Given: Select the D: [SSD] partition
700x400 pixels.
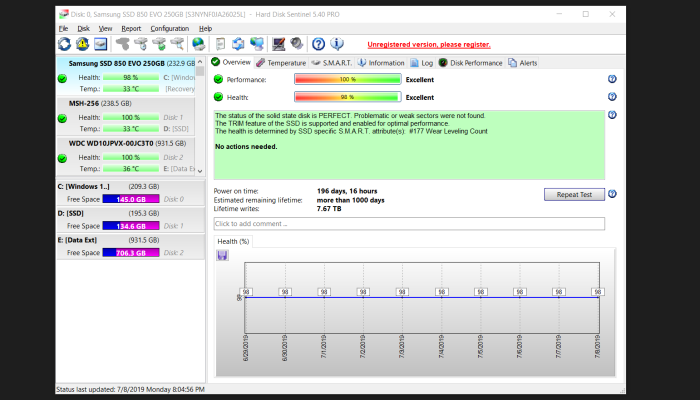Looking at the screenshot, I should [130, 220].
